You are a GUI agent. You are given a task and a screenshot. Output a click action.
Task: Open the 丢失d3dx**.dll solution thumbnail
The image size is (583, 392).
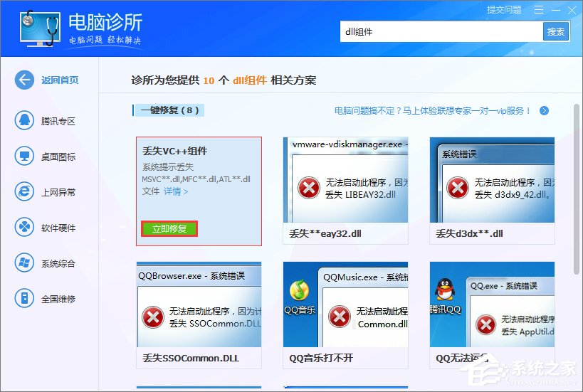tap(492, 180)
